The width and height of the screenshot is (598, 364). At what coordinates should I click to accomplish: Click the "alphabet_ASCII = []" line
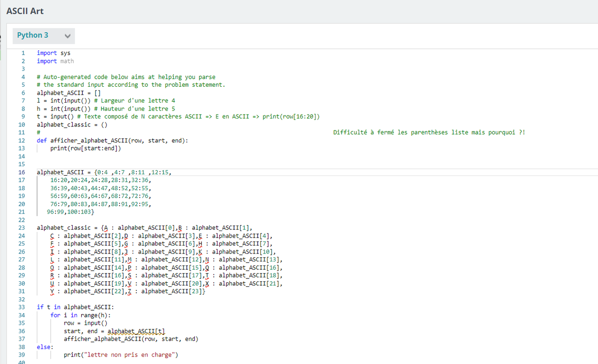tap(69, 93)
